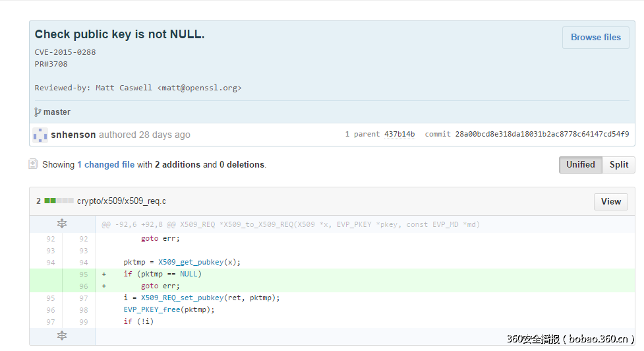Screen dimensions: 644x351
Task: Click the diffstat green blocks indicator
Action: 59,201
